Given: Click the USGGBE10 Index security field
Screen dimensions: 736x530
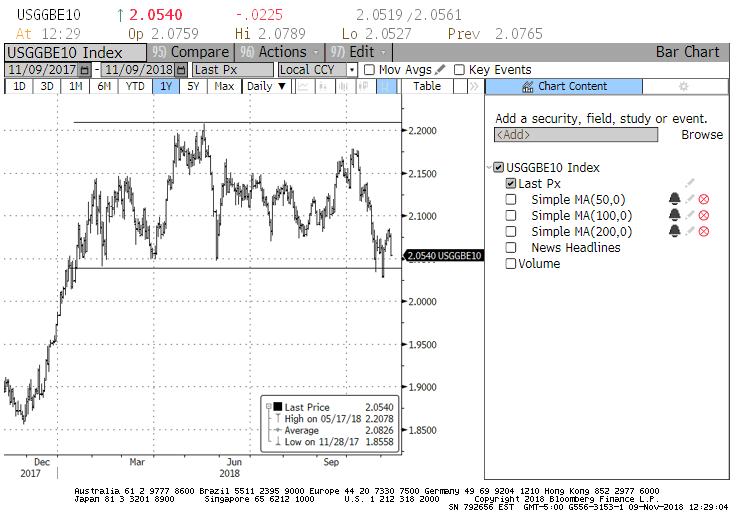Looking at the screenshot, I should (x=75, y=52).
